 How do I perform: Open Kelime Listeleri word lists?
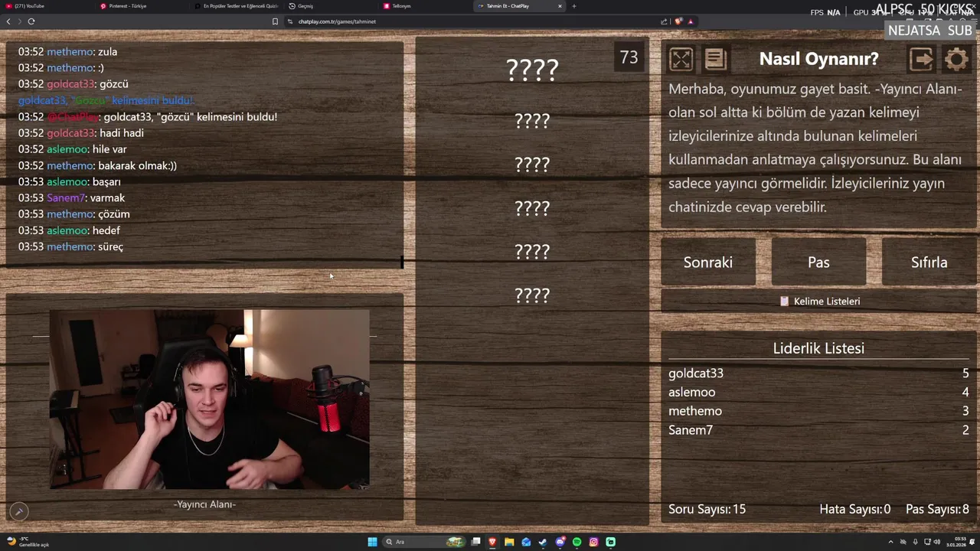click(819, 302)
